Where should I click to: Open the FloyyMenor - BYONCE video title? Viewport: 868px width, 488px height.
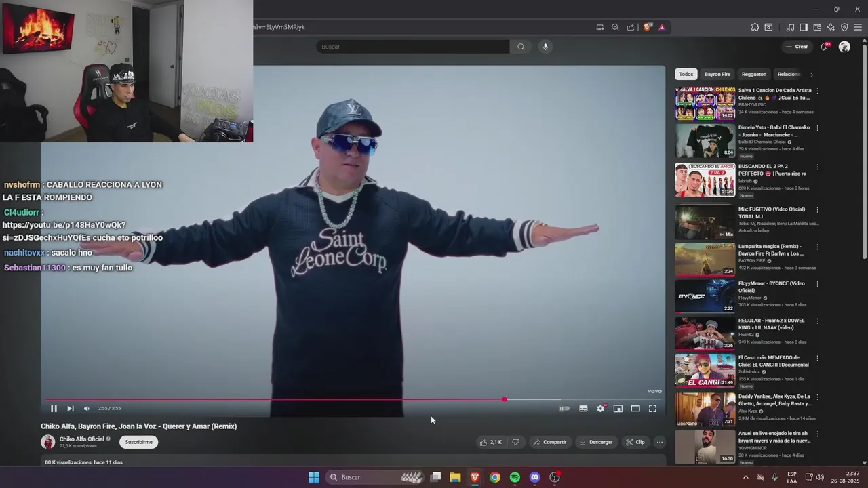(x=772, y=287)
